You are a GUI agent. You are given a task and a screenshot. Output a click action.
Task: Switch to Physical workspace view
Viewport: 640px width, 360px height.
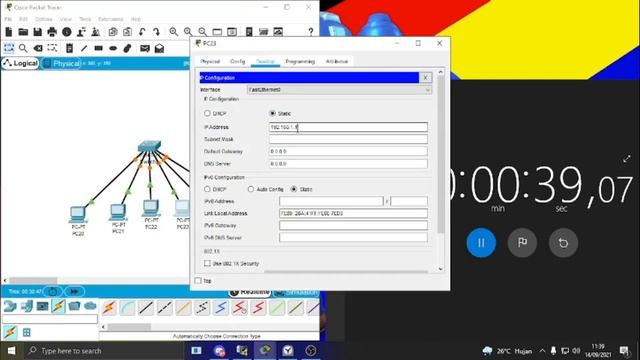click(62, 63)
